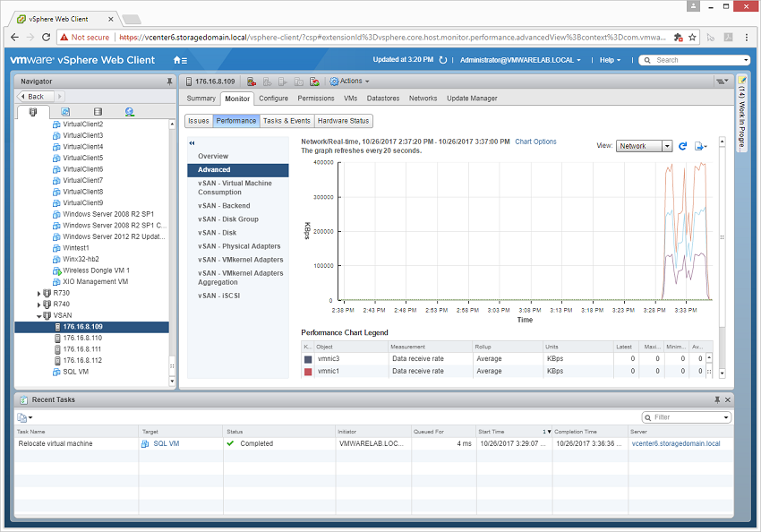The width and height of the screenshot is (761, 532).
Task: Pin the Navigator panel
Action: coord(169,82)
